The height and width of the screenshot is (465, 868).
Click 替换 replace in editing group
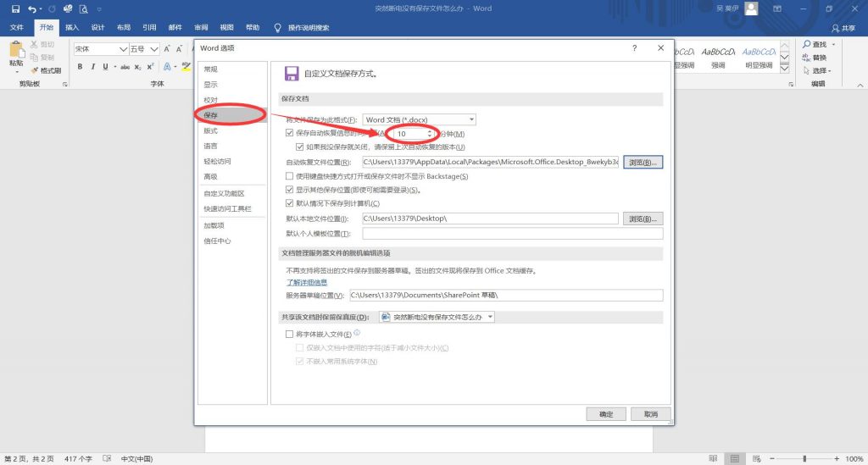pos(815,58)
